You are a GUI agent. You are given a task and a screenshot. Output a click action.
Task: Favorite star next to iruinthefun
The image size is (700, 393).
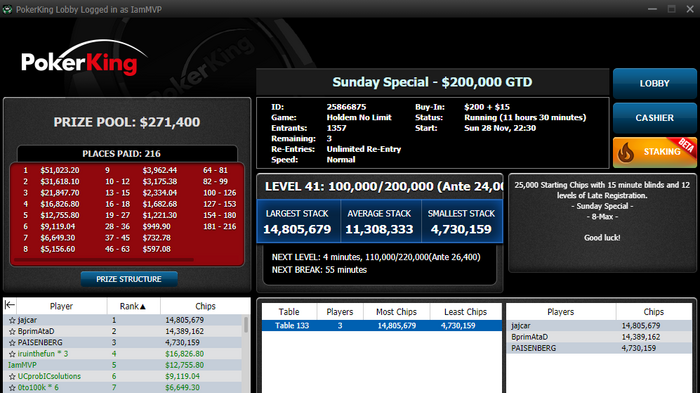click(12, 354)
